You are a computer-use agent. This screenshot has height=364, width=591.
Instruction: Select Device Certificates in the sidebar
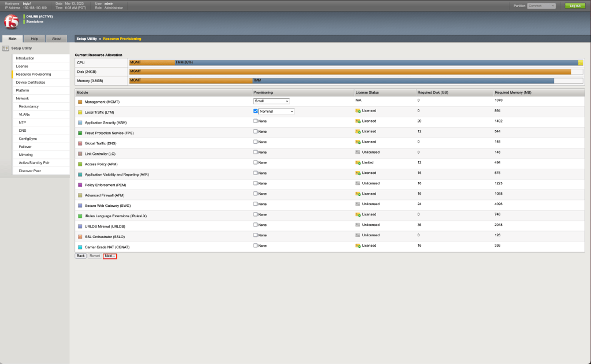point(30,82)
